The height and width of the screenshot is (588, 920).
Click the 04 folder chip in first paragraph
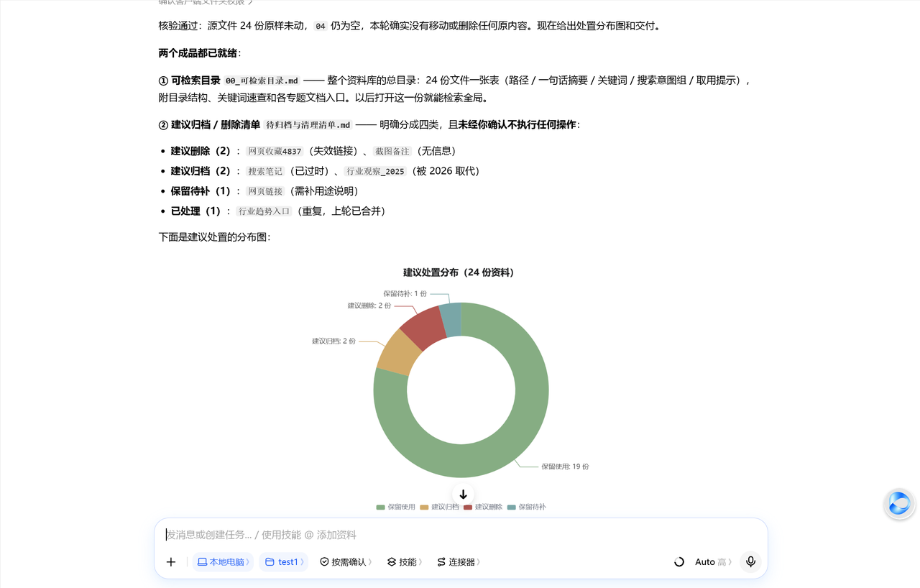(321, 27)
